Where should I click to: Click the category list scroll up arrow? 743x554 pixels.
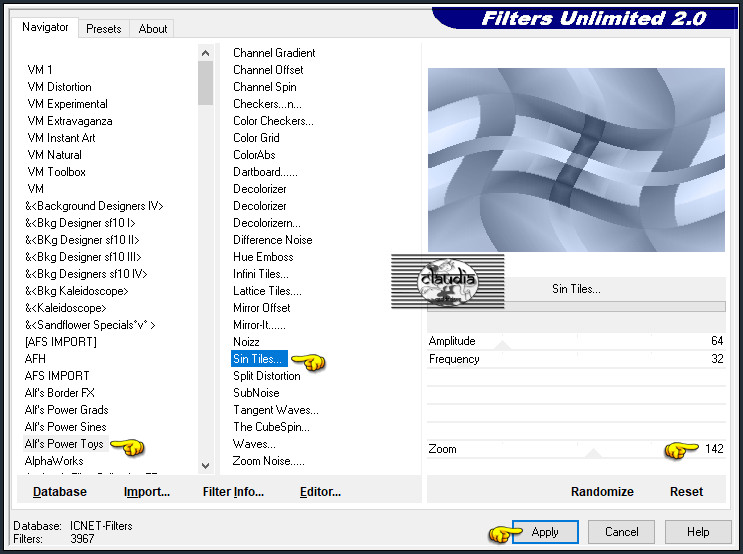point(206,53)
